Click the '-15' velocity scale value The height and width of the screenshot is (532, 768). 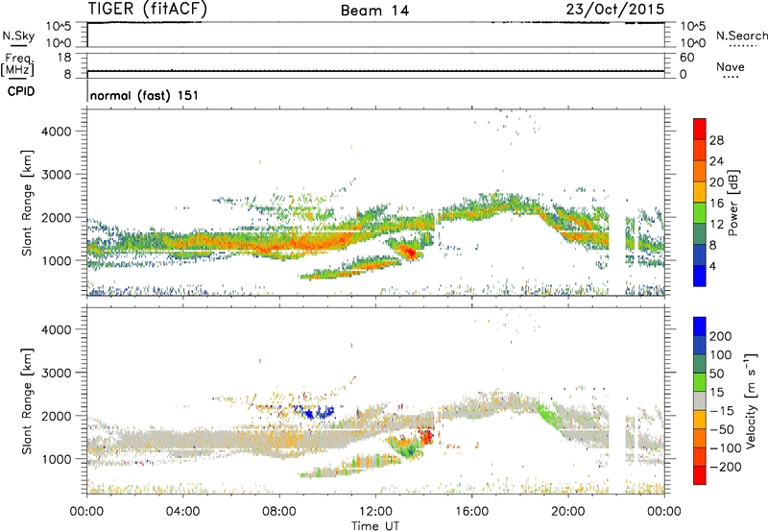(x=722, y=411)
